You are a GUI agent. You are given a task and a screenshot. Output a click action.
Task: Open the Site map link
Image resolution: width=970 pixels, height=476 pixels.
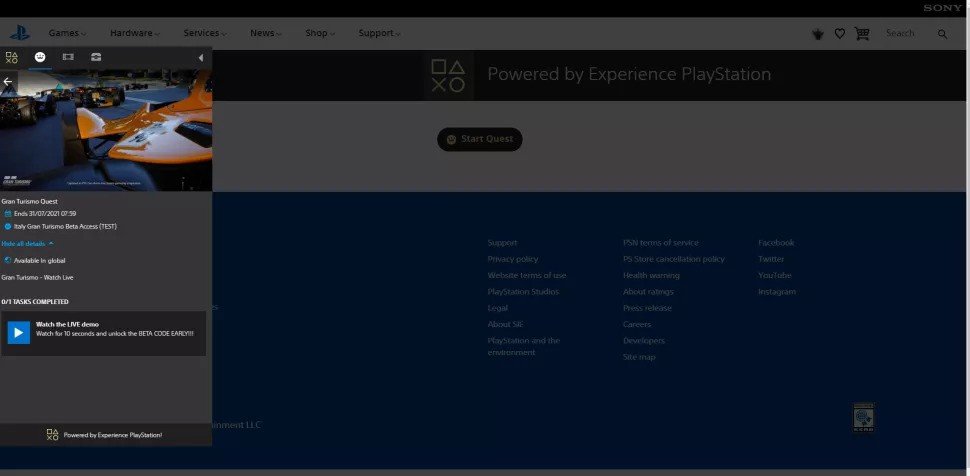coord(639,357)
